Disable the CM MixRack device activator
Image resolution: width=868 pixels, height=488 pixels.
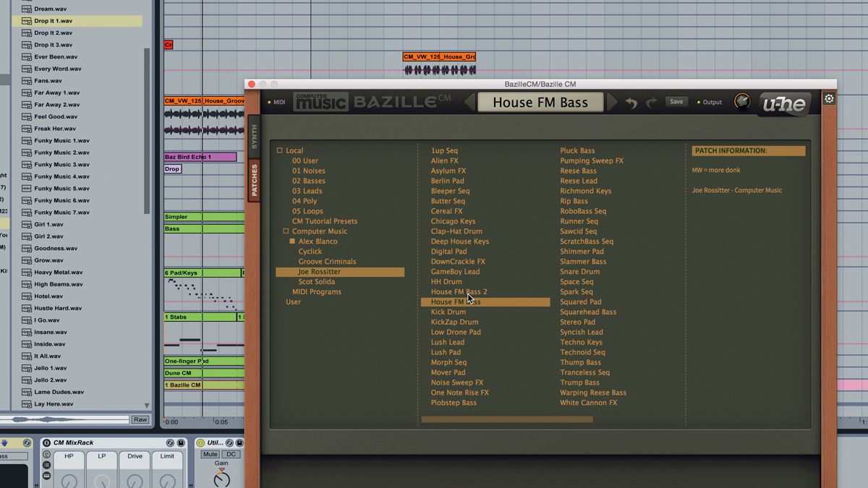click(46, 442)
